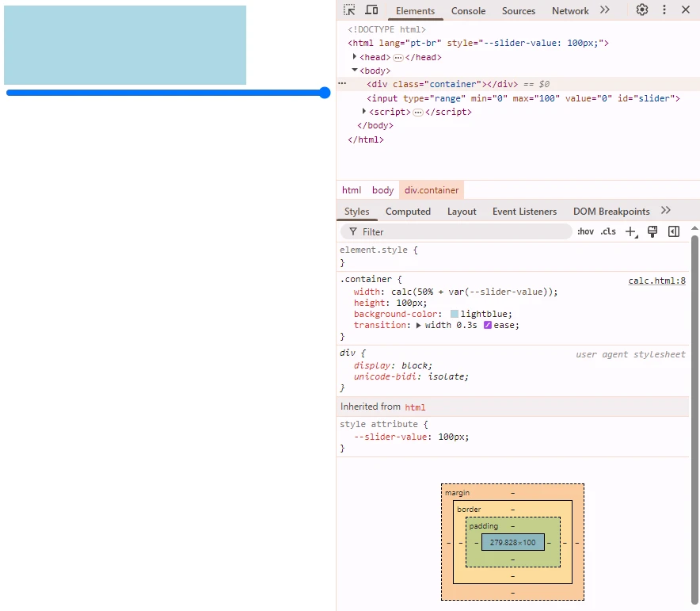Image resolution: width=700 pixels, height=611 pixels.
Task: Switch to the Console tab
Action: coord(468,11)
